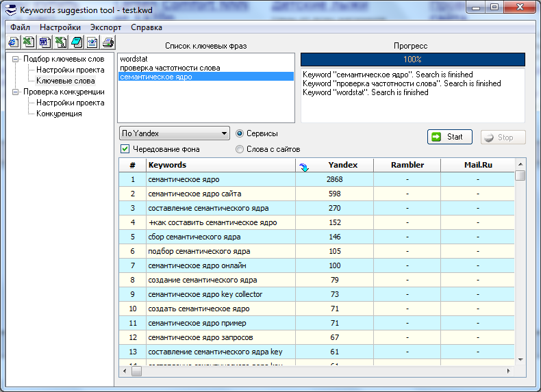Open the Настройки menu
This screenshot has width=541, height=392.
(60, 27)
